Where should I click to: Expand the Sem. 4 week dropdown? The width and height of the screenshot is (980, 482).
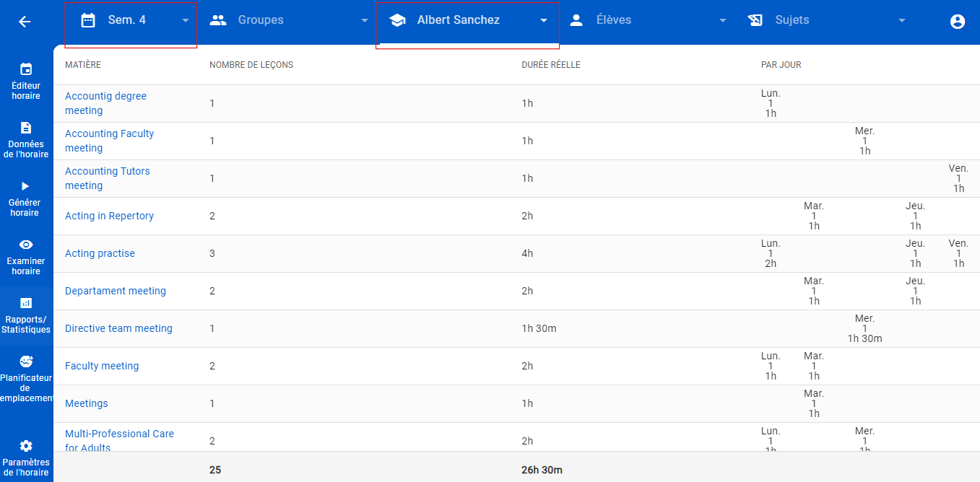[x=186, y=21]
